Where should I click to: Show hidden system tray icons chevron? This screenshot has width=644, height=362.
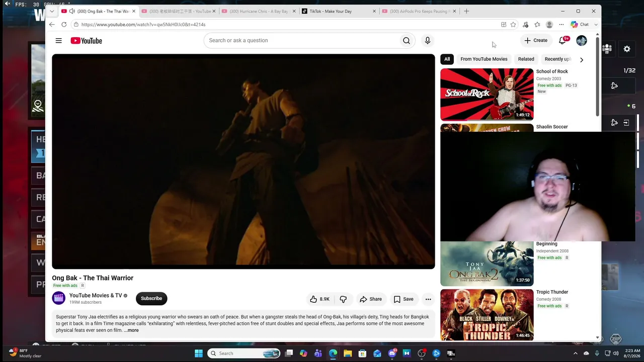coord(576,353)
